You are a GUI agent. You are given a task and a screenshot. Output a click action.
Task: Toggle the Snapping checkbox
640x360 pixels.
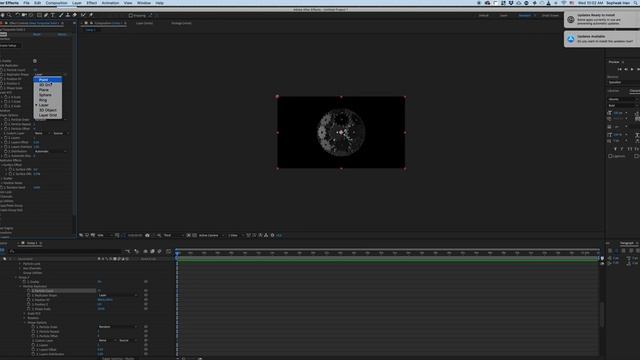[x=131, y=16]
